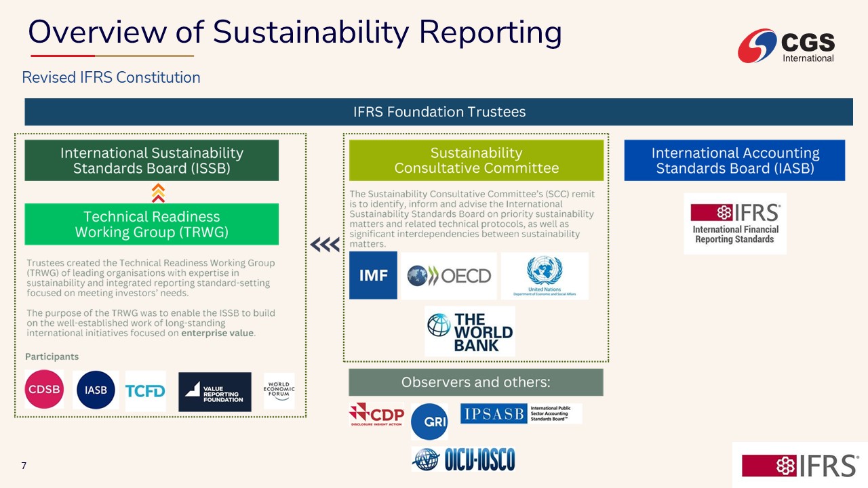Click the Sustainability Consultative Committee header
This screenshot has height=488, width=868.
click(476, 161)
